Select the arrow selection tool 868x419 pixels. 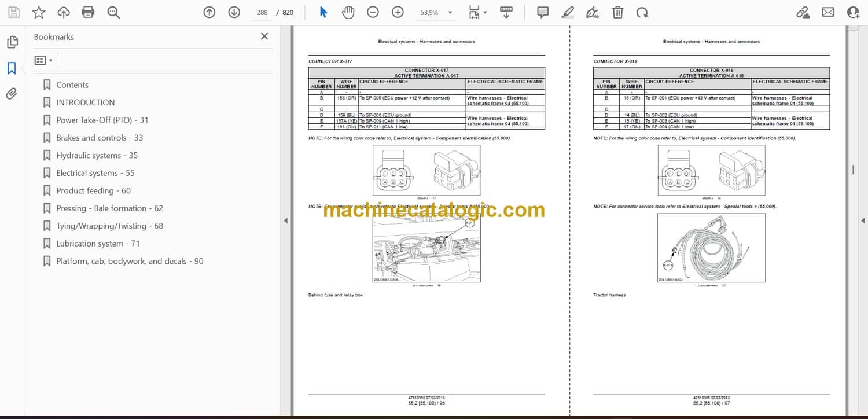[x=323, y=12]
